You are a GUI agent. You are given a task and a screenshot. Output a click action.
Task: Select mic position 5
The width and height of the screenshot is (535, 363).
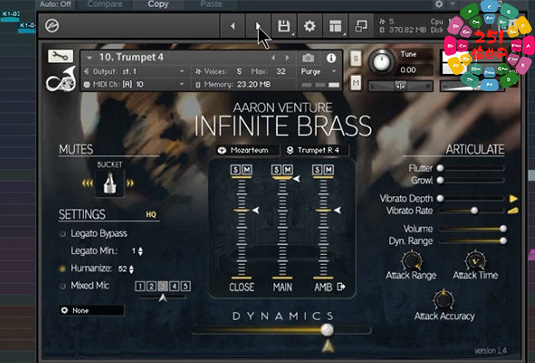pyautogui.click(x=185, y=286)
